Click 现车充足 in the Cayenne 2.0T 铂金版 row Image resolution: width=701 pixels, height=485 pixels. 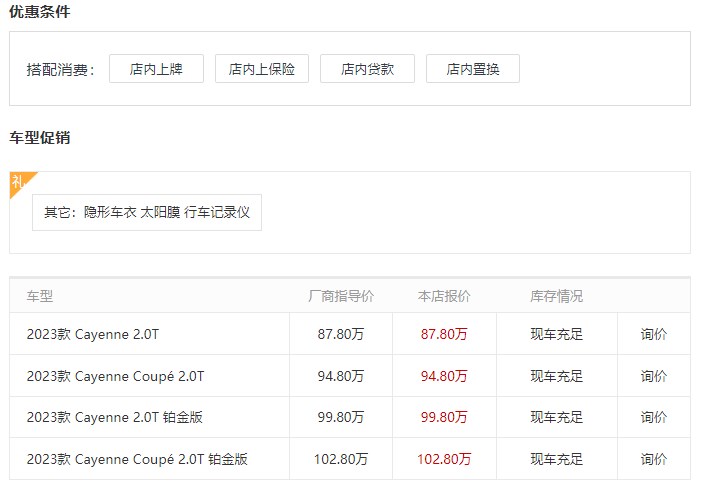pos(557,417)
